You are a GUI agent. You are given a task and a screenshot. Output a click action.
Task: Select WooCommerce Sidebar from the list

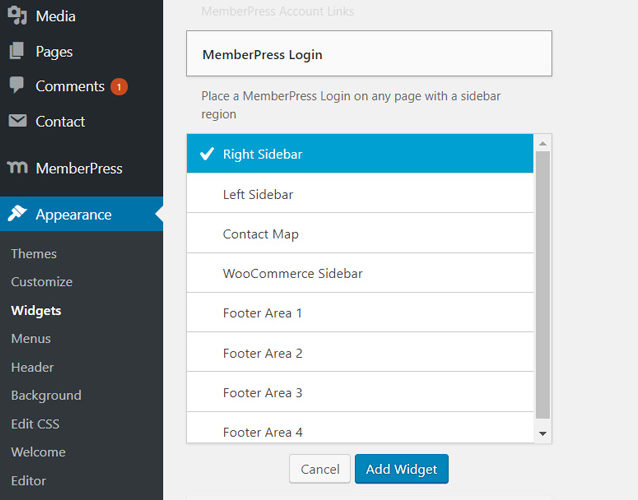click(x=360, y=273)
